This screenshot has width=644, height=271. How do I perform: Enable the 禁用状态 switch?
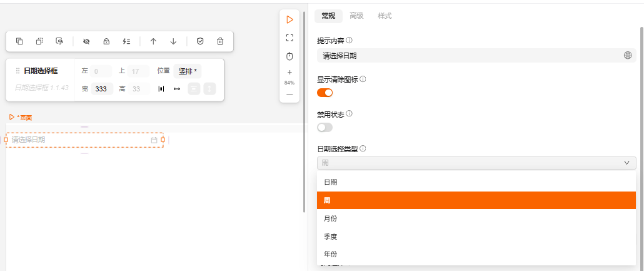(325, 128)
